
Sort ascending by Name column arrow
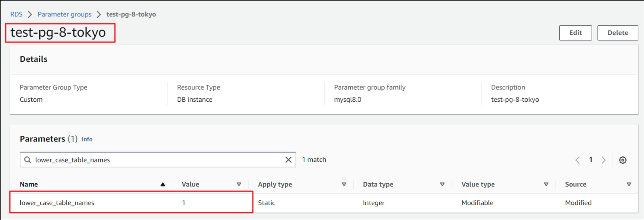pyautogui.click(x=163, y=184)
